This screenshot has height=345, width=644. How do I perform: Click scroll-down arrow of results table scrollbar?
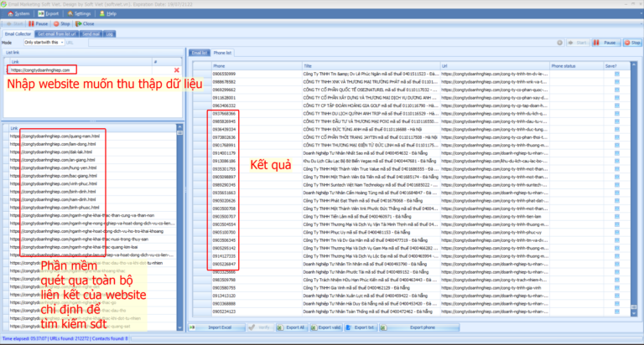coord(634,313)
